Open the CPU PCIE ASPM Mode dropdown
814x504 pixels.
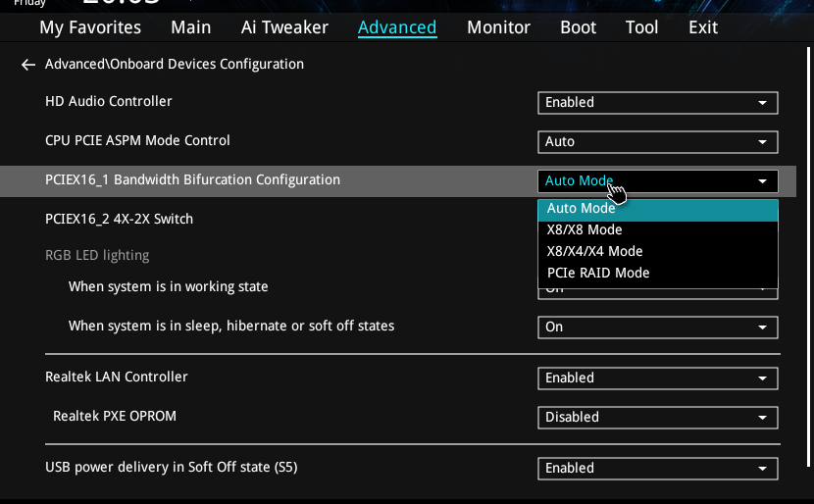(x=657, y=141)
